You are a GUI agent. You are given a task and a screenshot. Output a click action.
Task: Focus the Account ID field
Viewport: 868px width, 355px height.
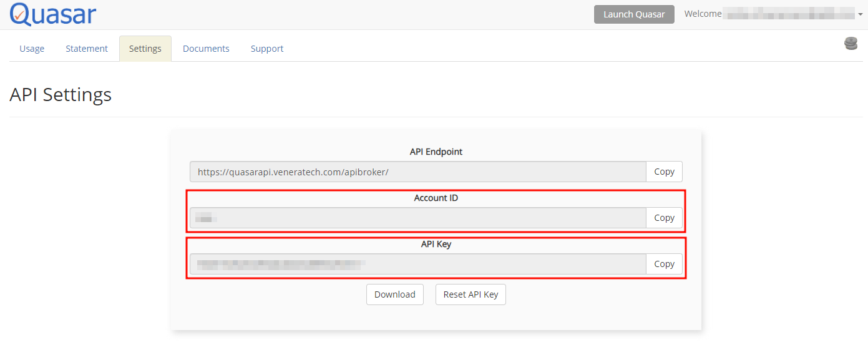[x=417, y=218]
